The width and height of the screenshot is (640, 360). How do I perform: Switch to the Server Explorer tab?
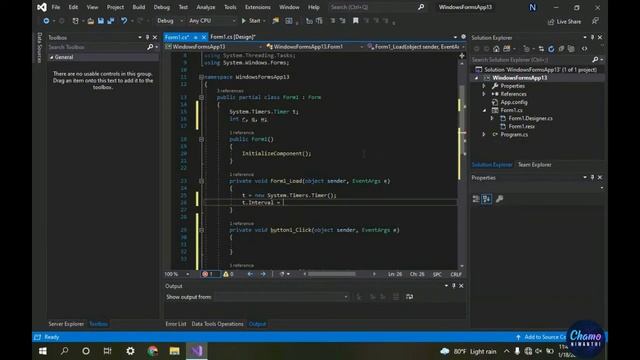coord(66,324)
